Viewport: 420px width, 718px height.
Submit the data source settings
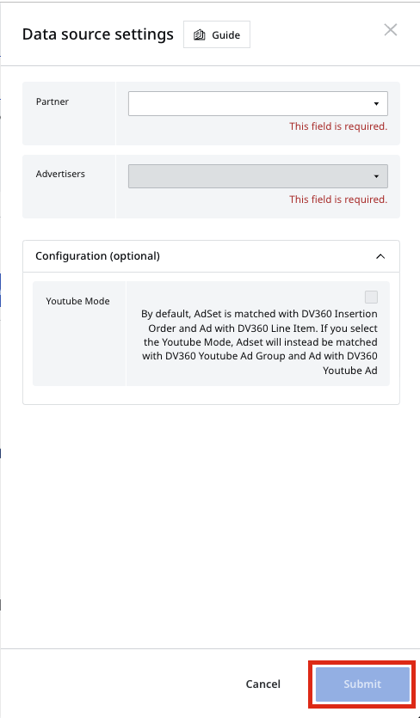click(x=362, y=684)
